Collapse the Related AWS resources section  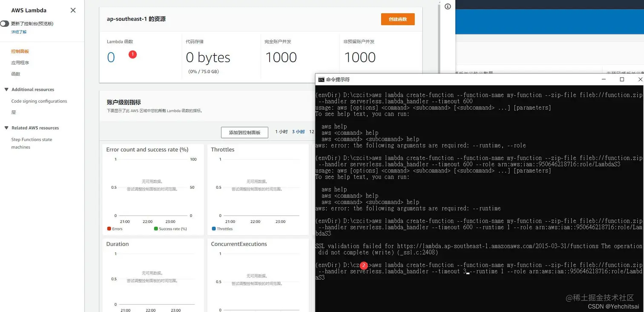(x=6, y=128)
